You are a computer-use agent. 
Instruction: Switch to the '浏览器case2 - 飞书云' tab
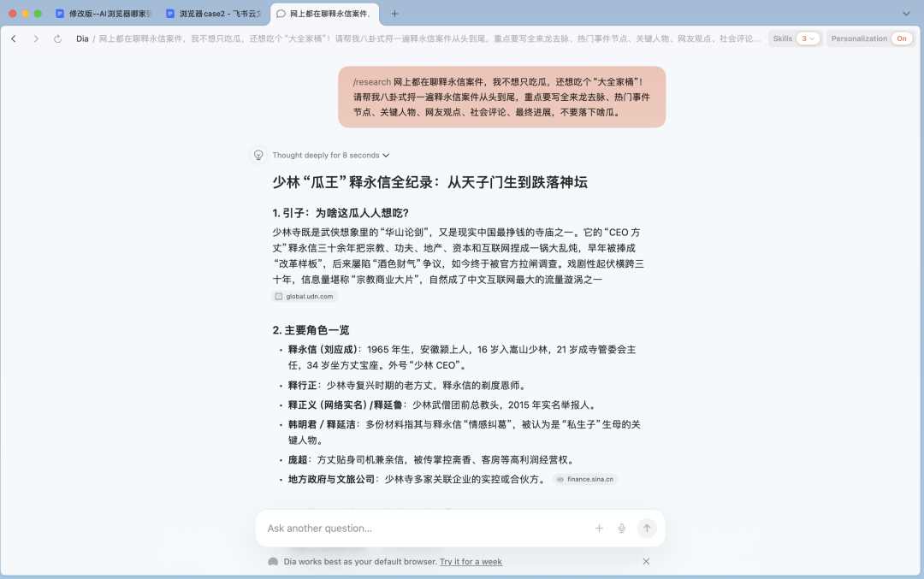click(x=214, y=14)
